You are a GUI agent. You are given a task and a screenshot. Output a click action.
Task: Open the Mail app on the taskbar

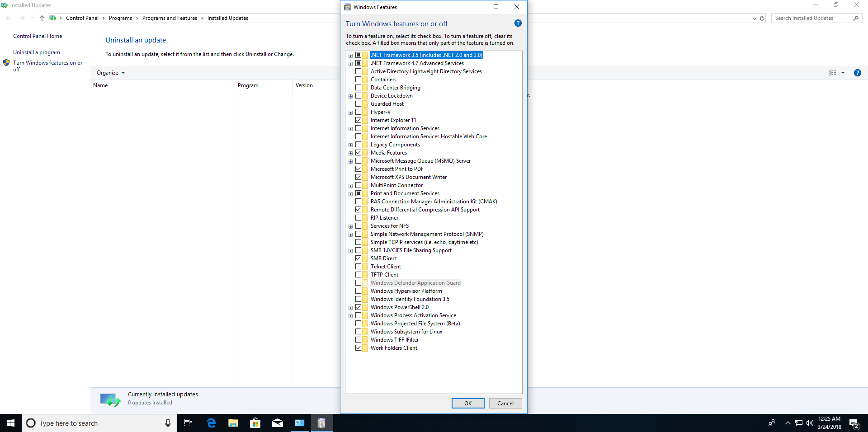tap(278, 423)
